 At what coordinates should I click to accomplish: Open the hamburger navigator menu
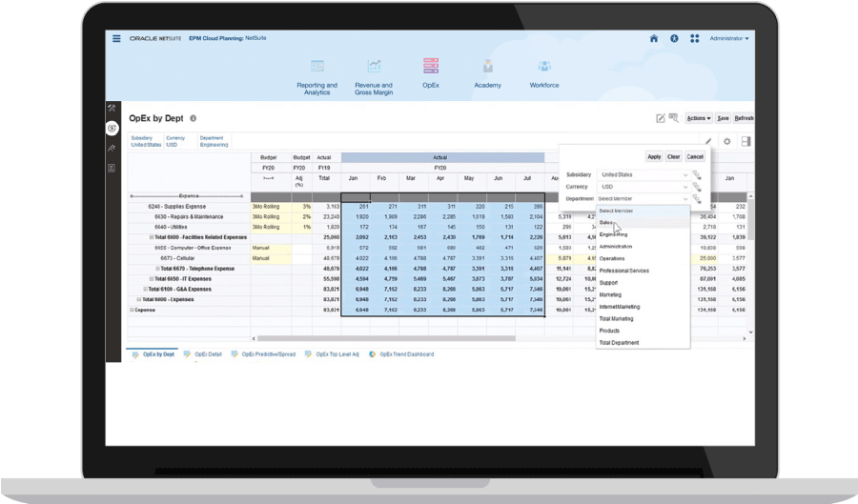(x=116, y=39)
